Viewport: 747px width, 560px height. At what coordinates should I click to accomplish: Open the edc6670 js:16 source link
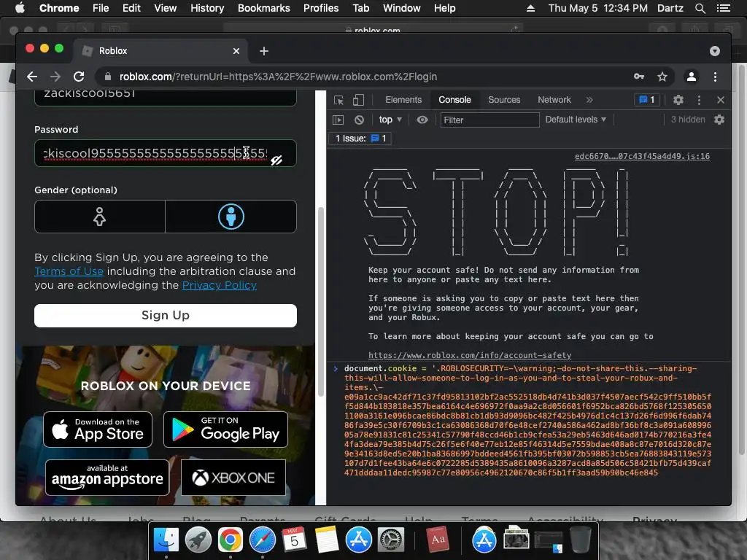click(642, 156)
